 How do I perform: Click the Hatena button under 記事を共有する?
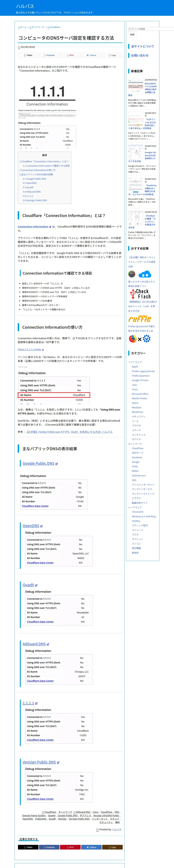point(91,847)
